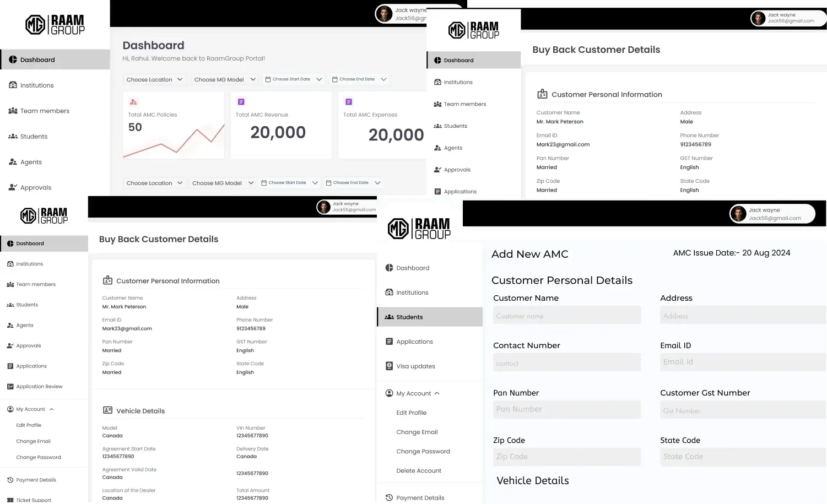Click the calendar icon in top Choose End Date
This screenshot has width=827, height=504.
click(x=334, y=79)
